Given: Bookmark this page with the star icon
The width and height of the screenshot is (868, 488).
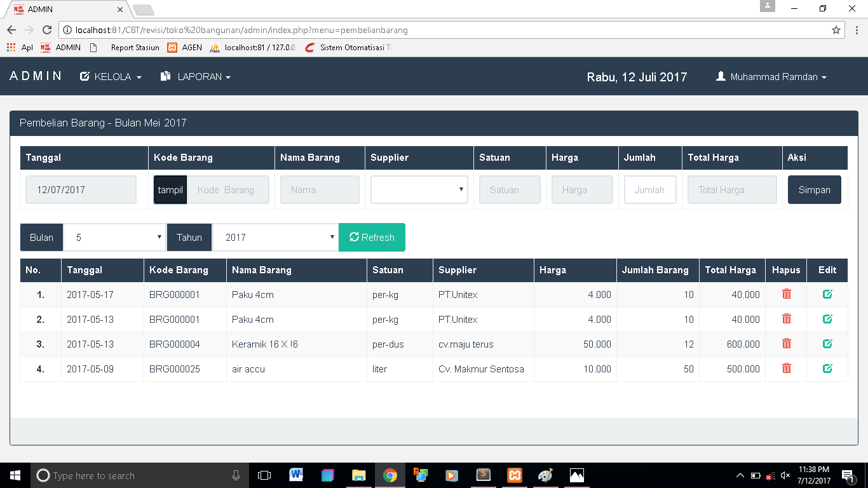Looking at the screenshot, I should click(836, 30).
